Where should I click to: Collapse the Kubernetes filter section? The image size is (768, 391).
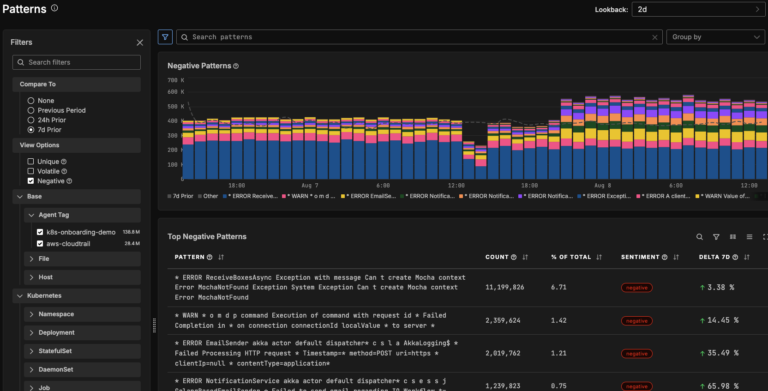[76, 296]
